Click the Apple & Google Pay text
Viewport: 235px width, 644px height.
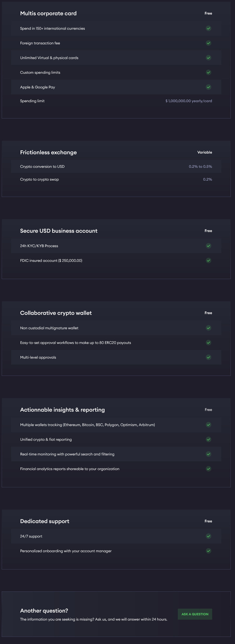(38, 87)
